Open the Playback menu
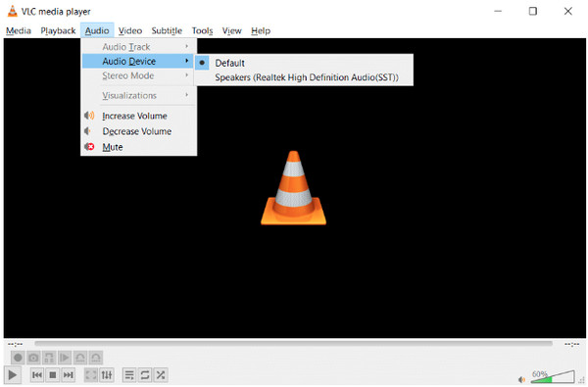Image resolution: width=588 pixels, height=387 pixels. 58,30
